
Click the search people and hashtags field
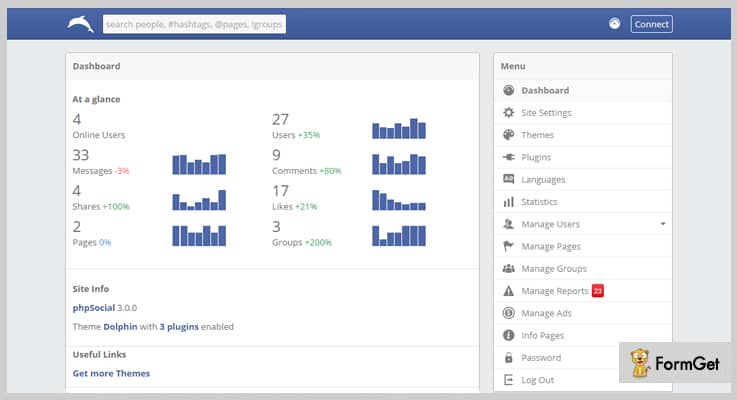(194, 24)
